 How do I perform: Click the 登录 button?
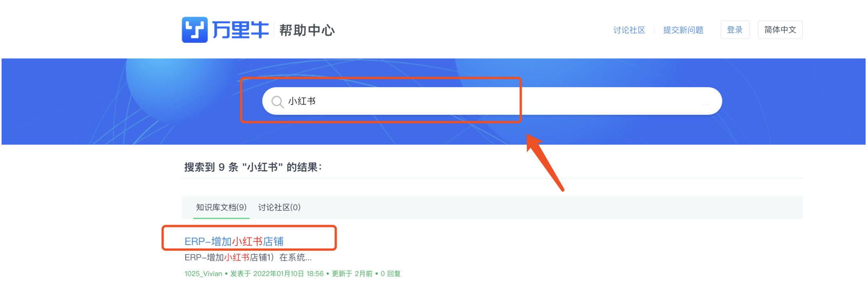(x=735, y=30)
